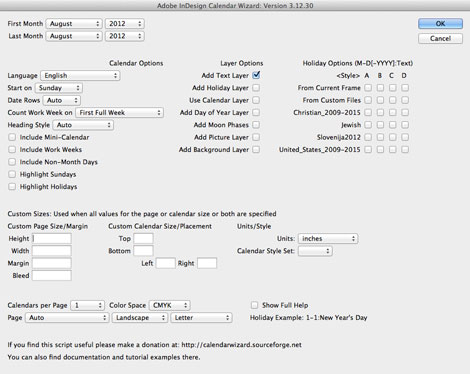Click the calendar placement Bottom field
The width and height of the screenshot is (470, 374).
pyautogui.click(x=144, y=251)
